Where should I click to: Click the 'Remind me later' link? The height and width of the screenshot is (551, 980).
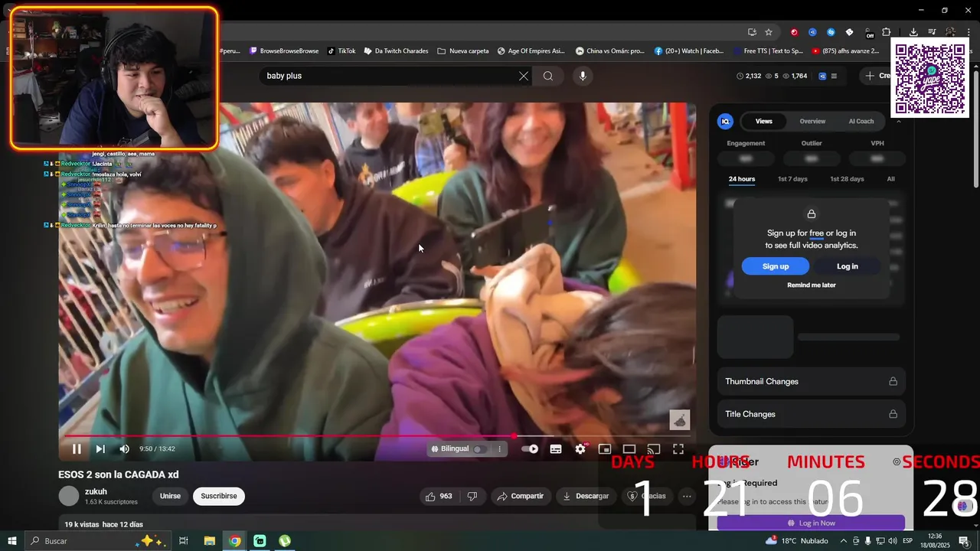click(812, 285)
